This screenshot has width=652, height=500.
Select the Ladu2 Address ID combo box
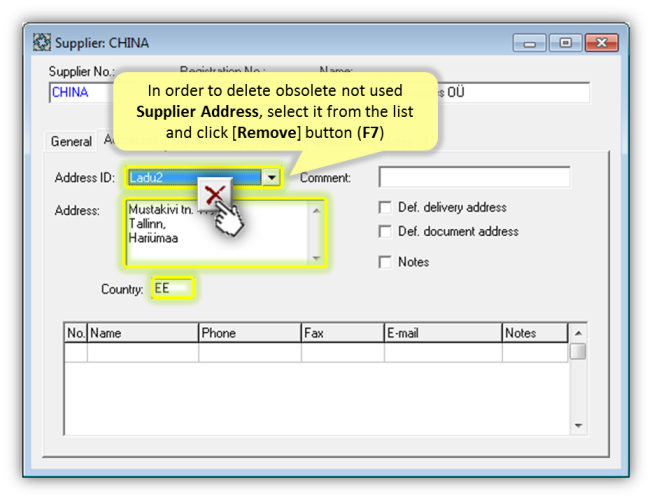tap(194, 178)
